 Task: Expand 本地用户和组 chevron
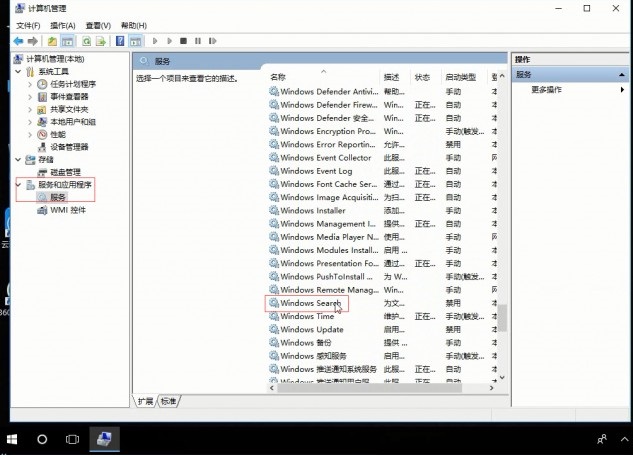point(30,122)
